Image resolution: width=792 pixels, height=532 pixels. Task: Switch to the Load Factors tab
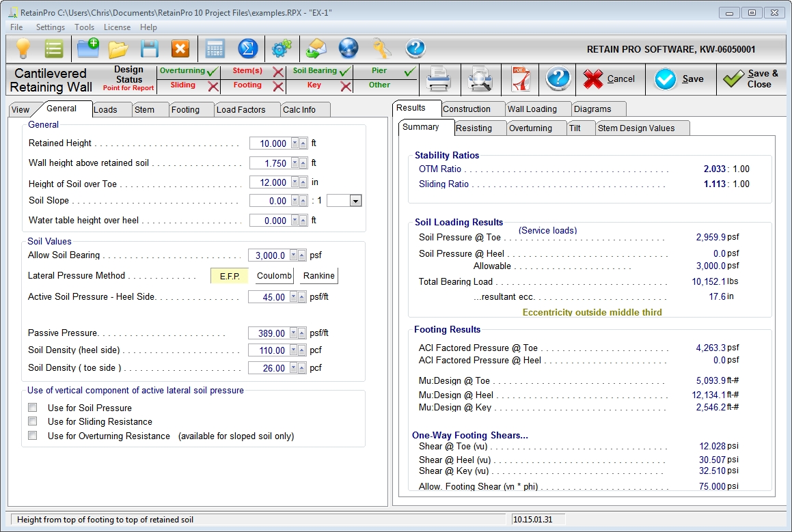click(241, 110)
